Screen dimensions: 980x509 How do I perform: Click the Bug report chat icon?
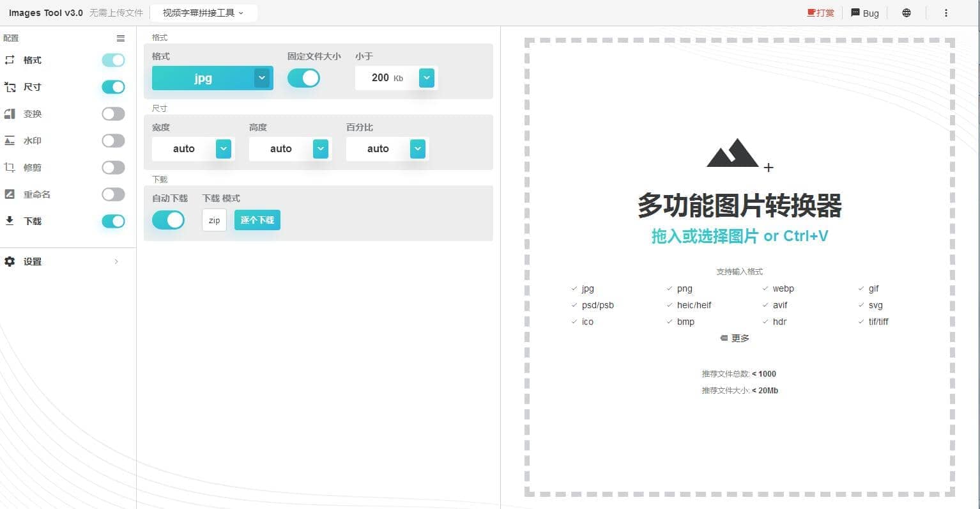pyautogui.click(x=855, y=13)
